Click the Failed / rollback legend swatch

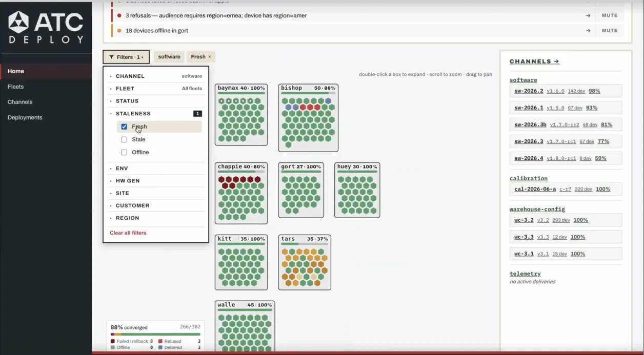(113, 341)
